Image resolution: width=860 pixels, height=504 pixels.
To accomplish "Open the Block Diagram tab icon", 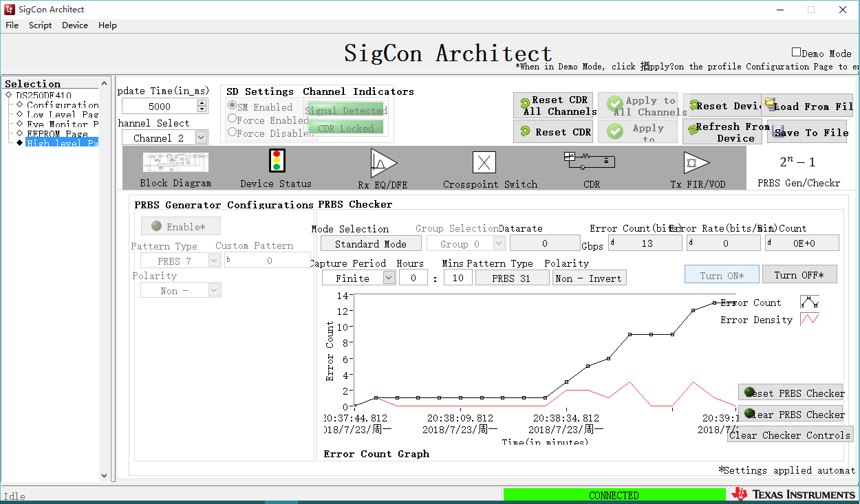I will (x=175, y=162).
